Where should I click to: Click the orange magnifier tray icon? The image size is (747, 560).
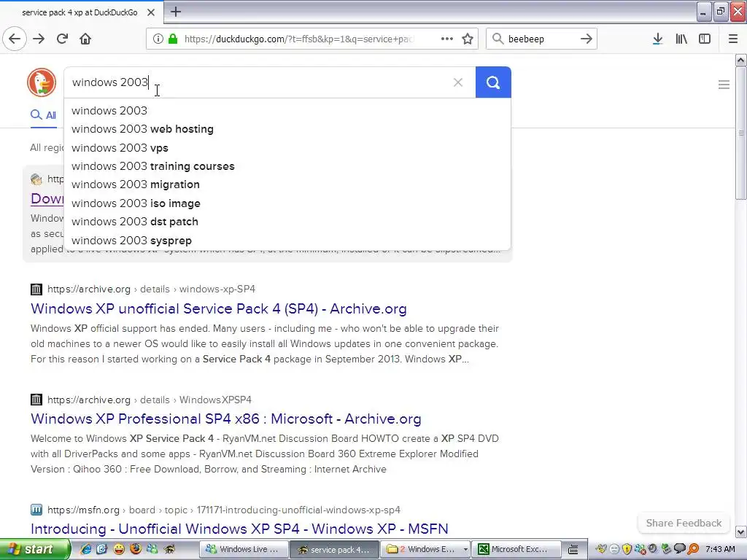693,550
